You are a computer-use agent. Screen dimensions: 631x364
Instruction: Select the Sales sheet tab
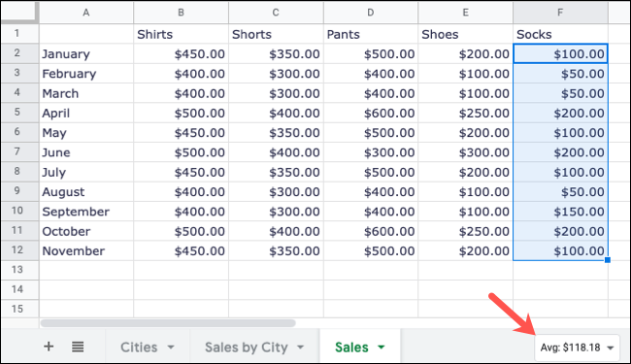click(351, 347)
